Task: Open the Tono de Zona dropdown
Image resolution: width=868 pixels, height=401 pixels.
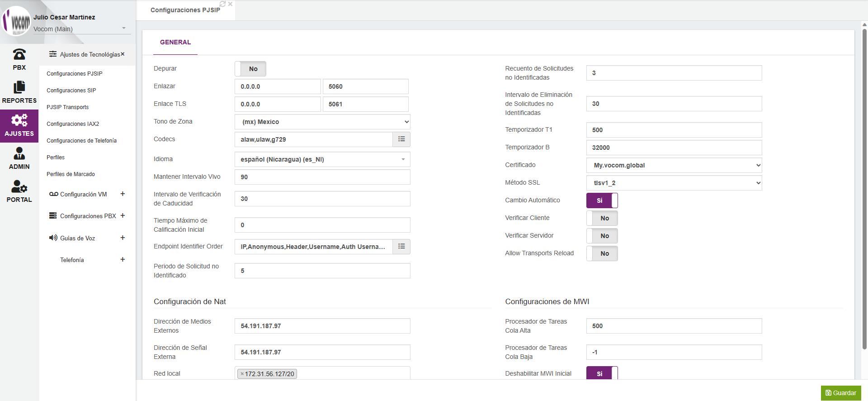Action: click(322, 122)
